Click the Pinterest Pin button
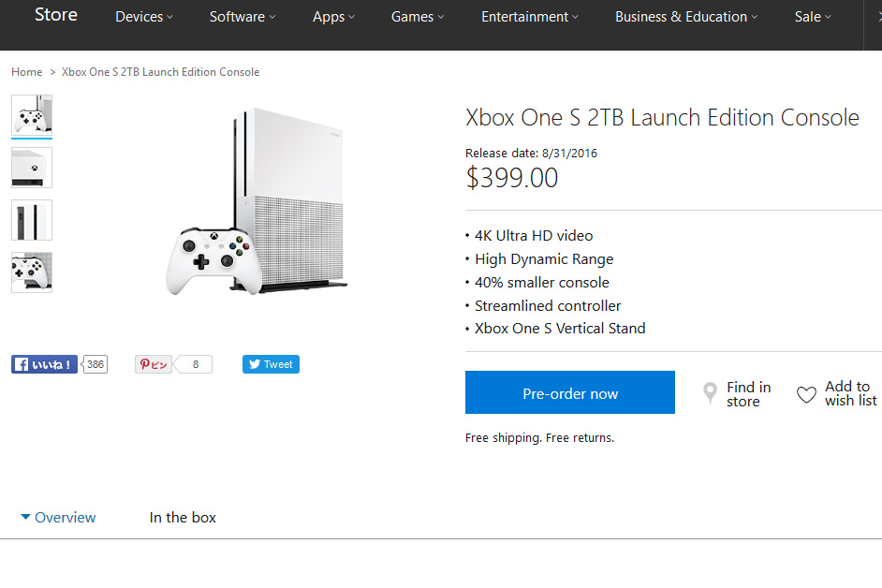The image size is (882, 588). point(154,364)
